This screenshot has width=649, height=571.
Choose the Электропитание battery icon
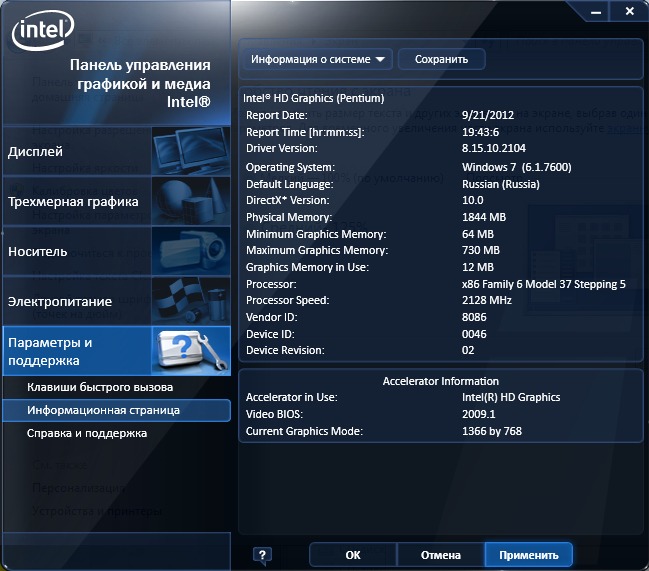(x=191, y=301)
